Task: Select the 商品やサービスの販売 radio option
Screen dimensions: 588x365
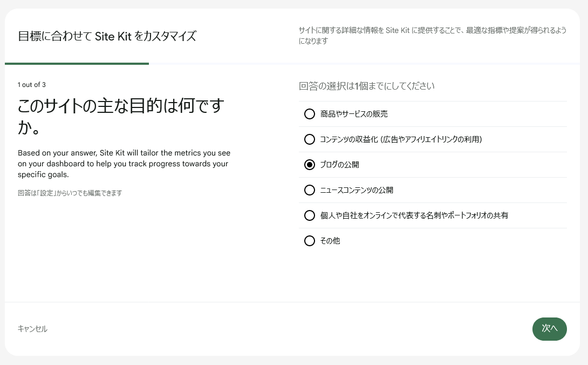Action: click(310, 114)
